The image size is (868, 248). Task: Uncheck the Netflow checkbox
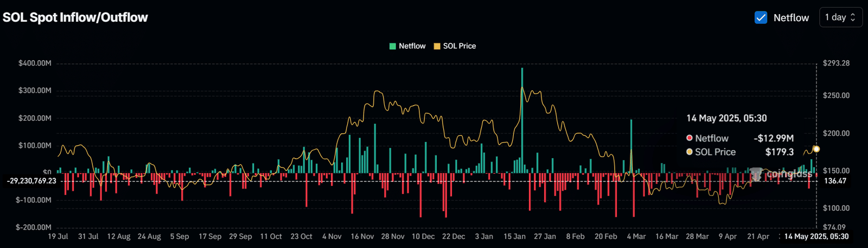[761, 17]
